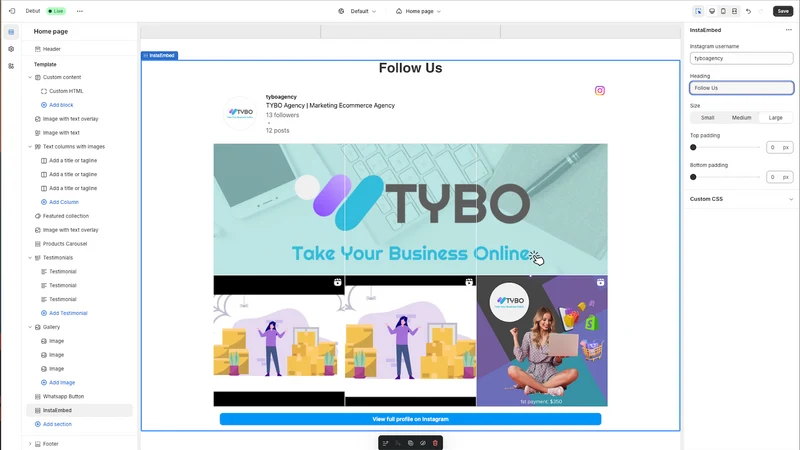The height and width of the screenshot is (450, 800).
Task: Click the TYBO banner Instagram post thumbnail
Action: click(x=410, y=209)
